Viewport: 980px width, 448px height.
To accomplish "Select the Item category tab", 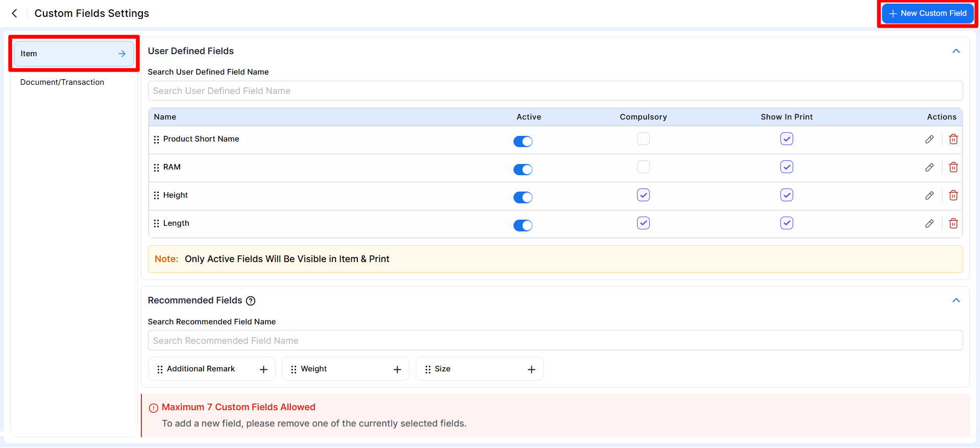I will point(73,54).
